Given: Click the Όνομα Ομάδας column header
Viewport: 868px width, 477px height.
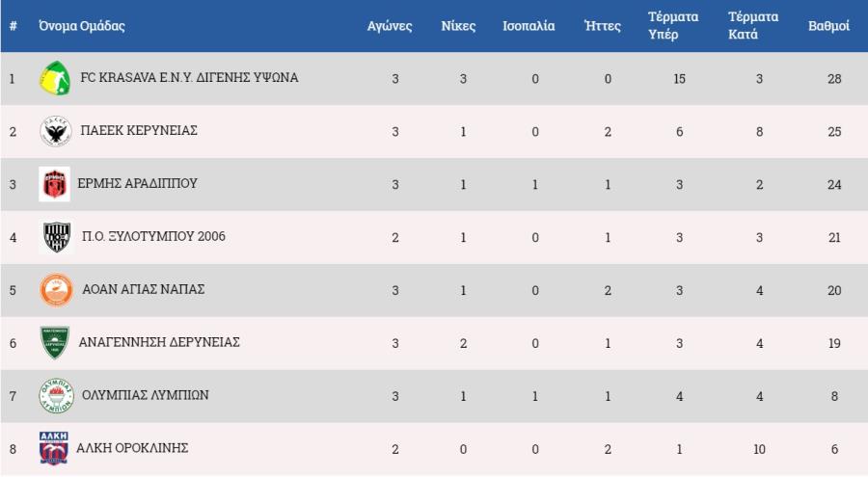Looking at the screenshot, I should (x=82, y=26).
